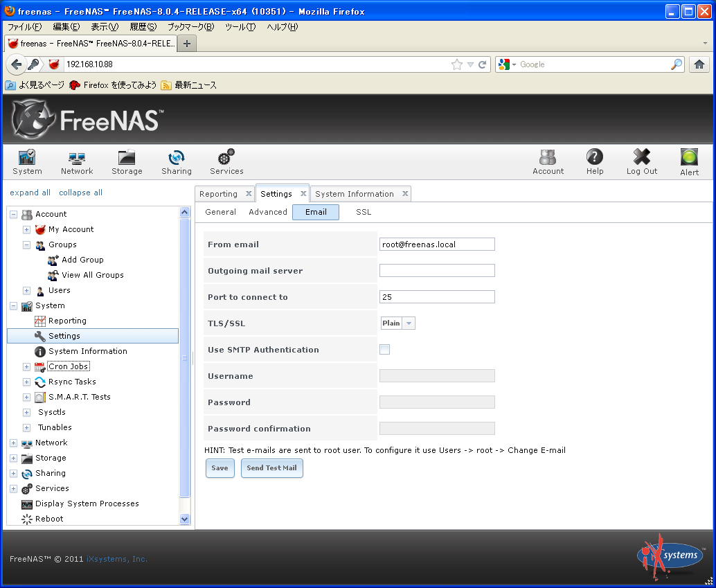
Task: Collapse the Account tree node
Action: pyautogui.click(x=14, y=214)
